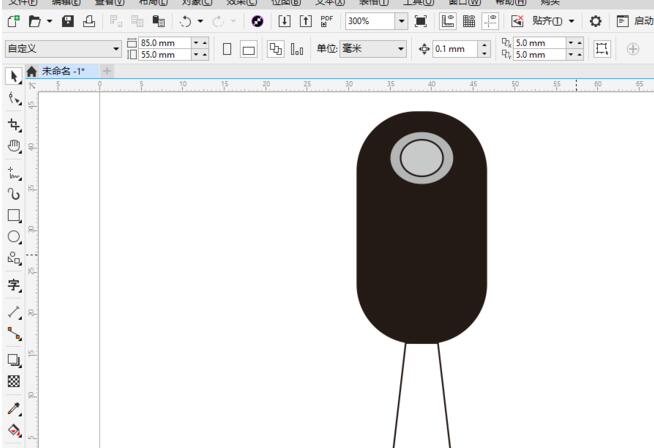Toggle the grid display button
The height and width of the screenshot is (448, 654).
click(x=468, y=21)
